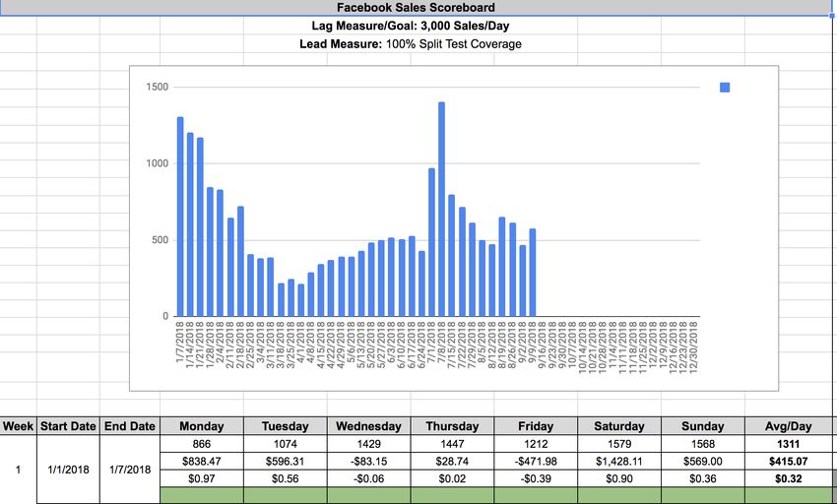Screen dimensions: 837x504
Task: Select average cell 1311
Action: [x=788, y=444]
